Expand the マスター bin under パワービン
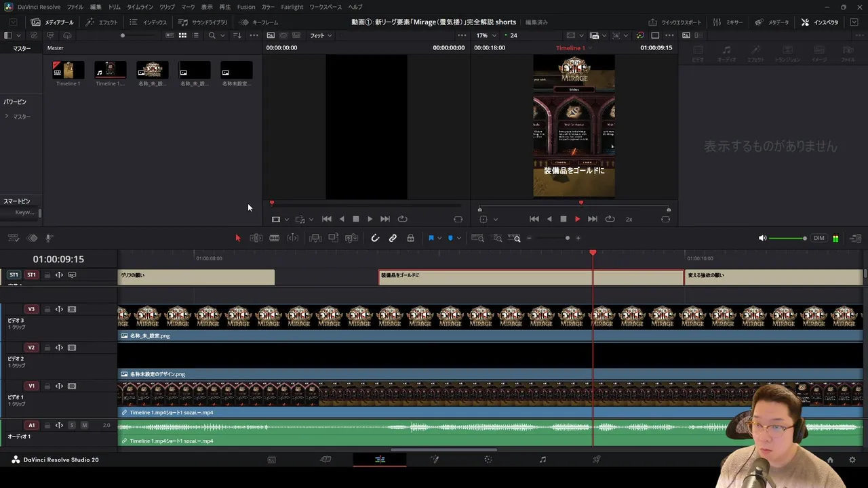The height and width of the screenshot is (488, 868). (7, 117)
